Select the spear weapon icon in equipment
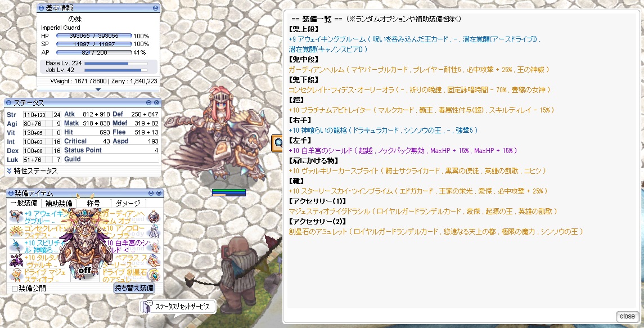Image resolution: width=644 pixels, height=328 pixels. coord(16,246)
